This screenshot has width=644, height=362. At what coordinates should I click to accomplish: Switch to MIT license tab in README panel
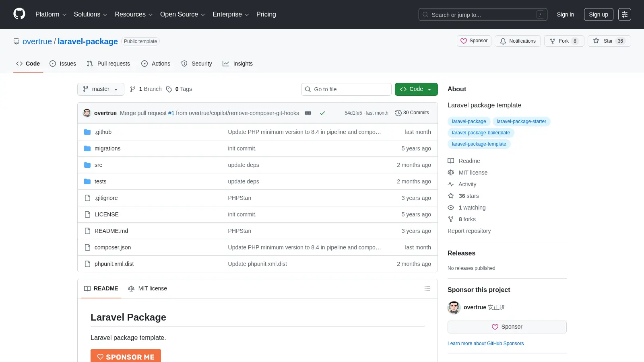click(x=147, y=289)
